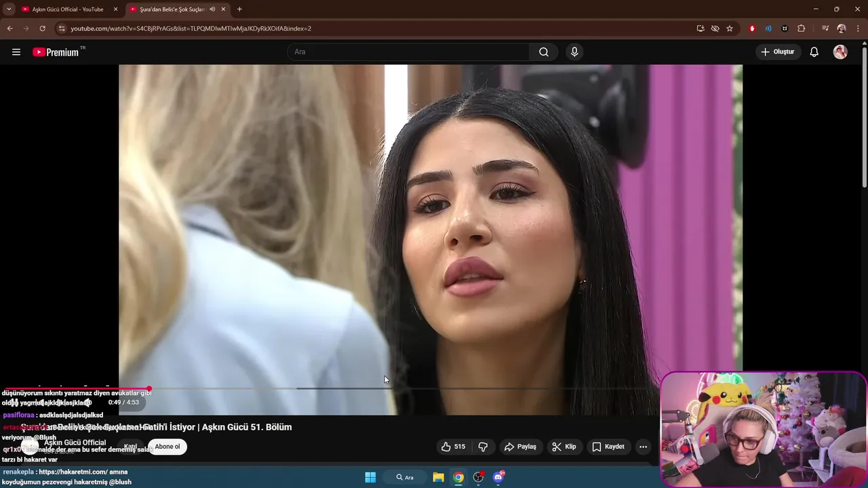Select the Şura'dan Belis'e Şok Suçlama tab
The image size is (868, 488).
172,9
